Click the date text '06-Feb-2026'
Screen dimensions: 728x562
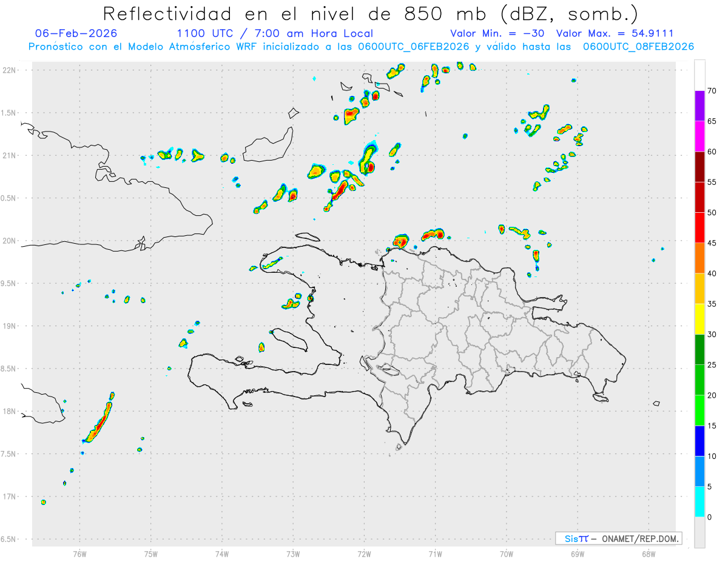(76, 33)
